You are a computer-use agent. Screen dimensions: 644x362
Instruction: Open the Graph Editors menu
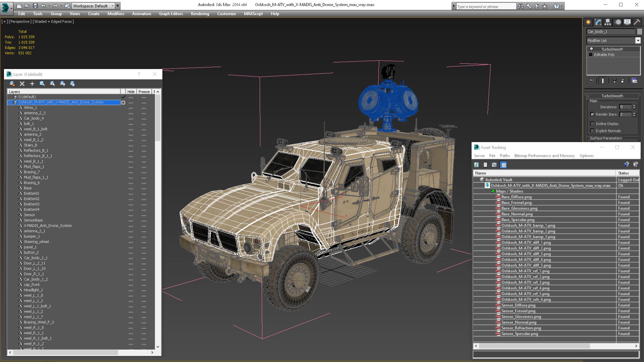(x=171, y=14)
